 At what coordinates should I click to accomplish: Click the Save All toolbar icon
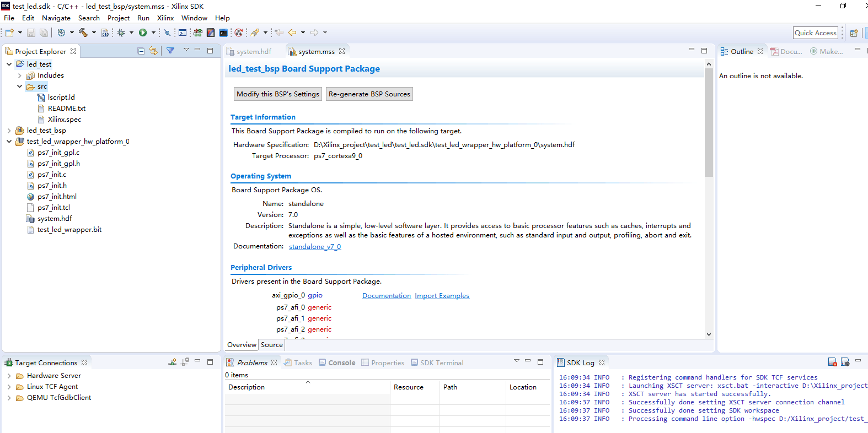click(x=44, y=33)
